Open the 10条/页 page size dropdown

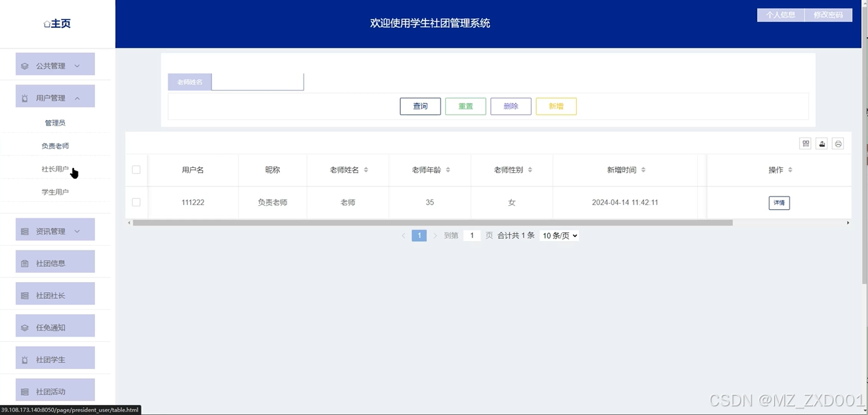click(559, 236)
